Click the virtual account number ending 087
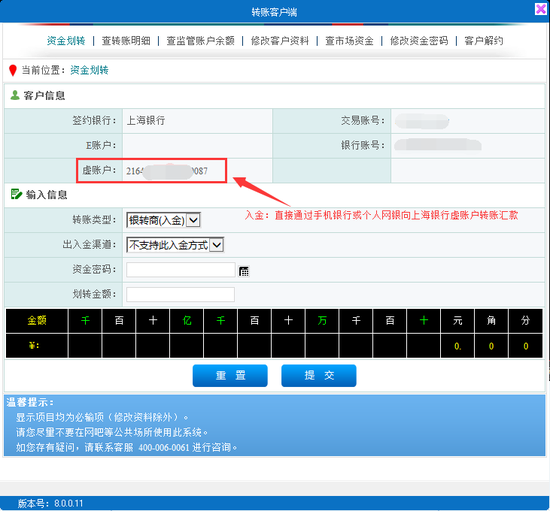550x511 pixels. (167, 171)
